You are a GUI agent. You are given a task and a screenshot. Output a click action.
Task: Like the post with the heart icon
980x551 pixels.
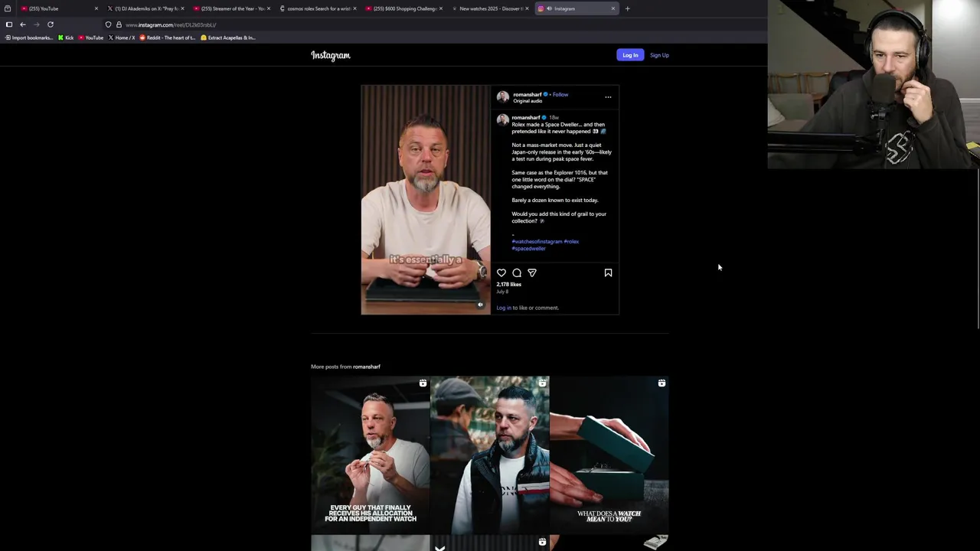tap(501, 272)
